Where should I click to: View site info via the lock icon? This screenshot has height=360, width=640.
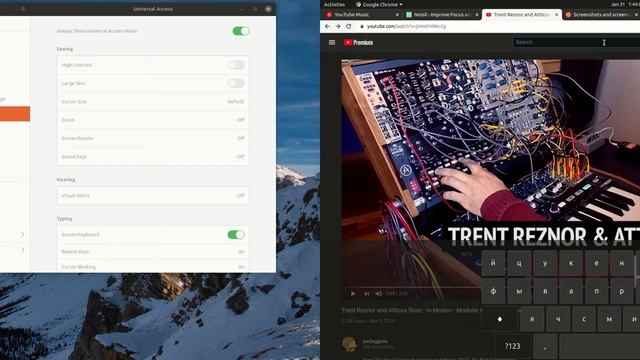(362, 26)
